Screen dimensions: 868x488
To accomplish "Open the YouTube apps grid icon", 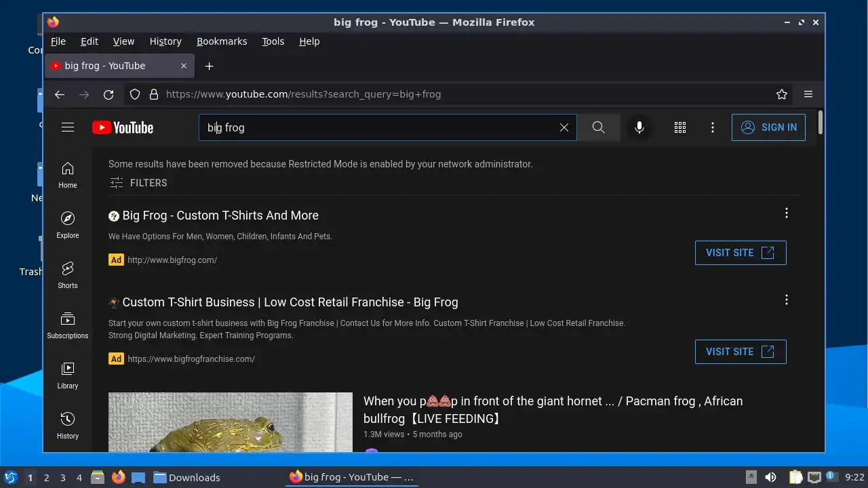I will [x=680, y=127].
